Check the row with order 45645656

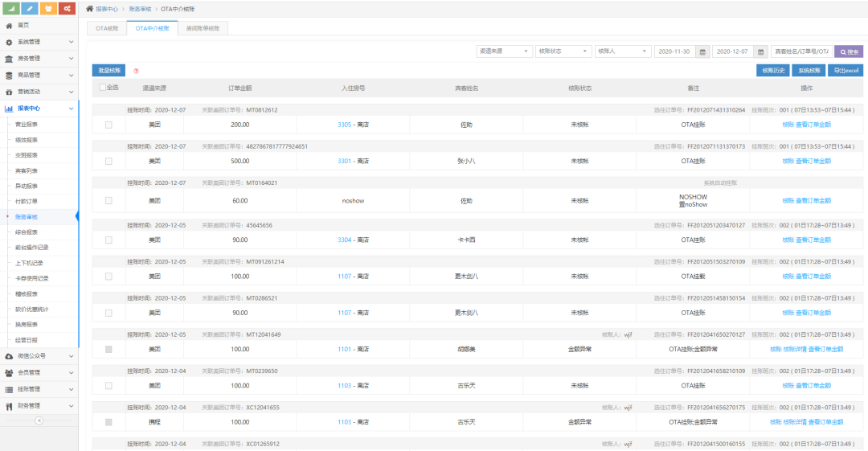click(x=108, y=240)
